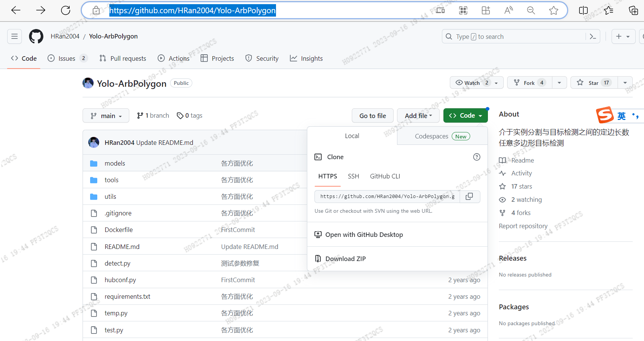644x341 pixels.
Task: Select the GitHub CLI clone option
Action: point(385,176)
